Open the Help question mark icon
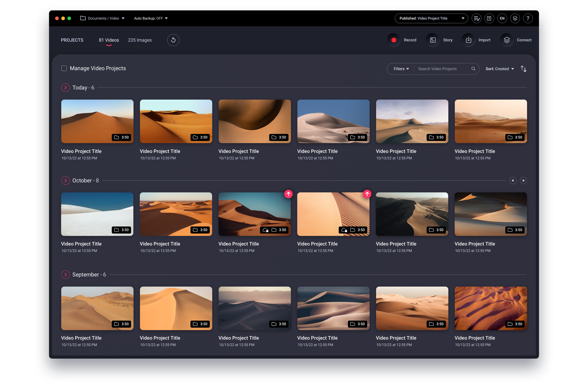The width and height of the screenshot is (588, 388). pos(528,18)
